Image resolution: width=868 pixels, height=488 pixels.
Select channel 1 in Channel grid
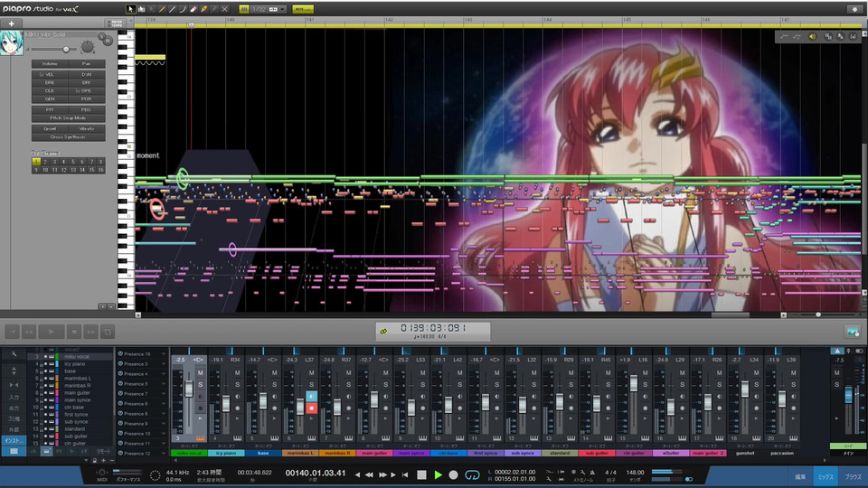pyautogui.click(x=36, y=162)
